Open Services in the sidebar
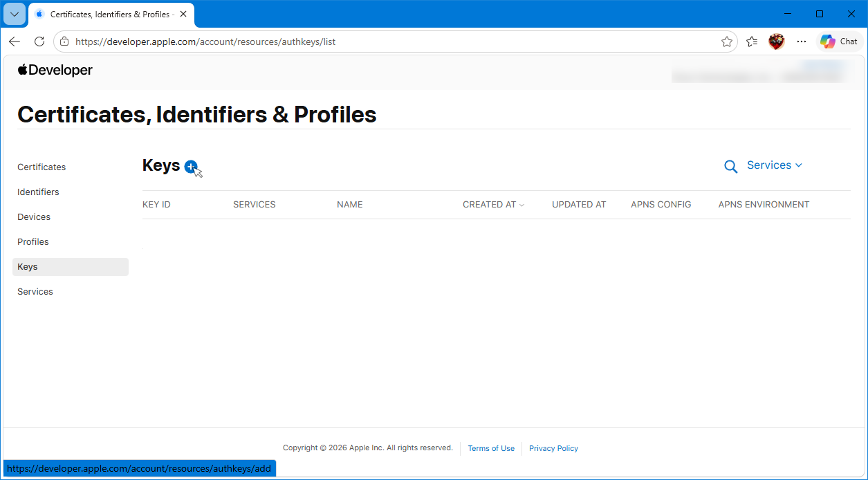868x480 pixels. [x=35, y=292]
